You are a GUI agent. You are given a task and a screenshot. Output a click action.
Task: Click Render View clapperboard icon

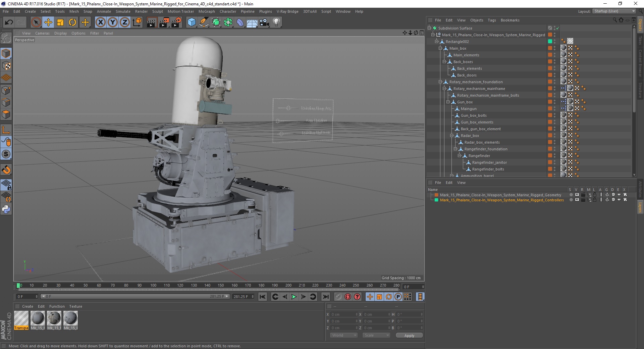point(152,22)
